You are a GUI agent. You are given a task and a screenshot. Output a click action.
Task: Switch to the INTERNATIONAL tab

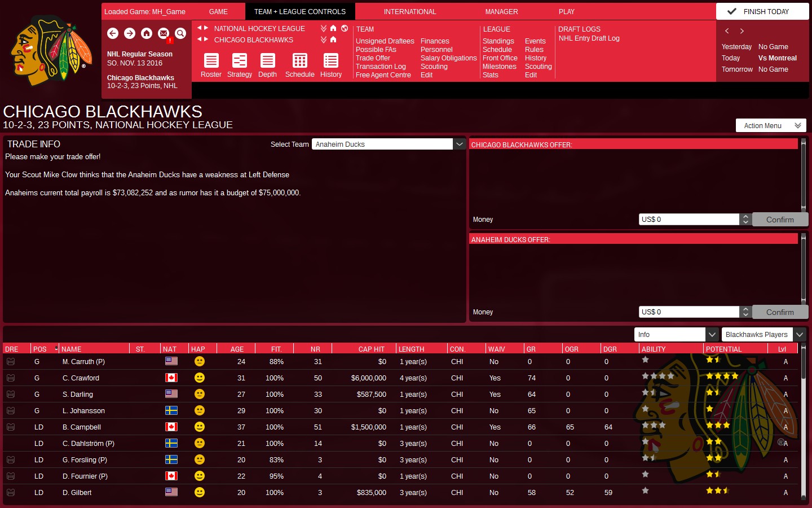click(x=410, y=11)
